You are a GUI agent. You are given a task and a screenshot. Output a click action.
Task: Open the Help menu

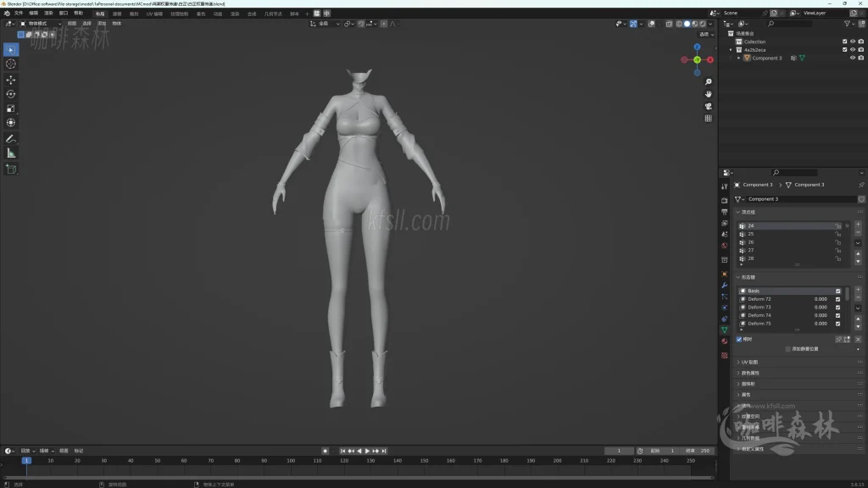click(x=78, y=14)
